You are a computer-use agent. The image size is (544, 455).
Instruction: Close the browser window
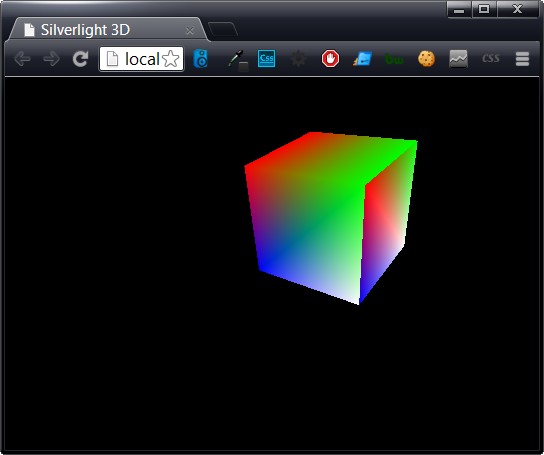click(x=517, y=9)
